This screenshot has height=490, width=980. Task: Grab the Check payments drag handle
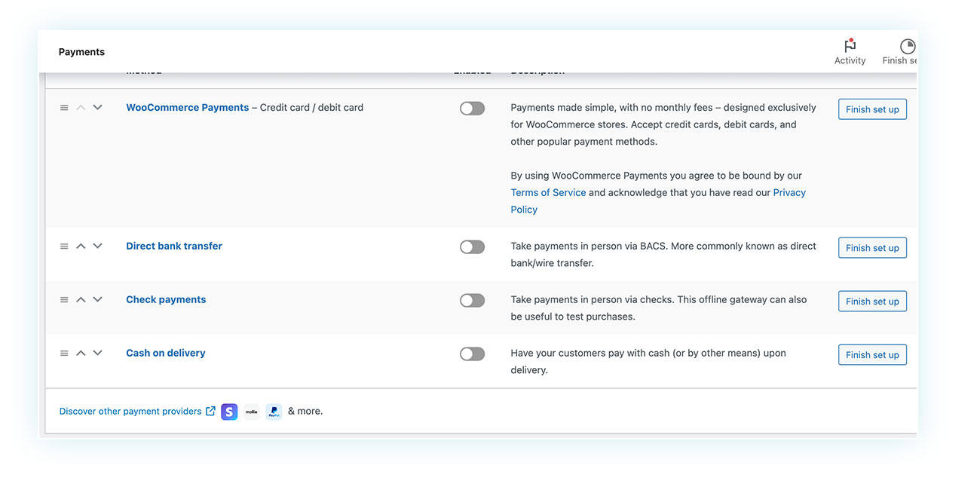click(64, 300)
